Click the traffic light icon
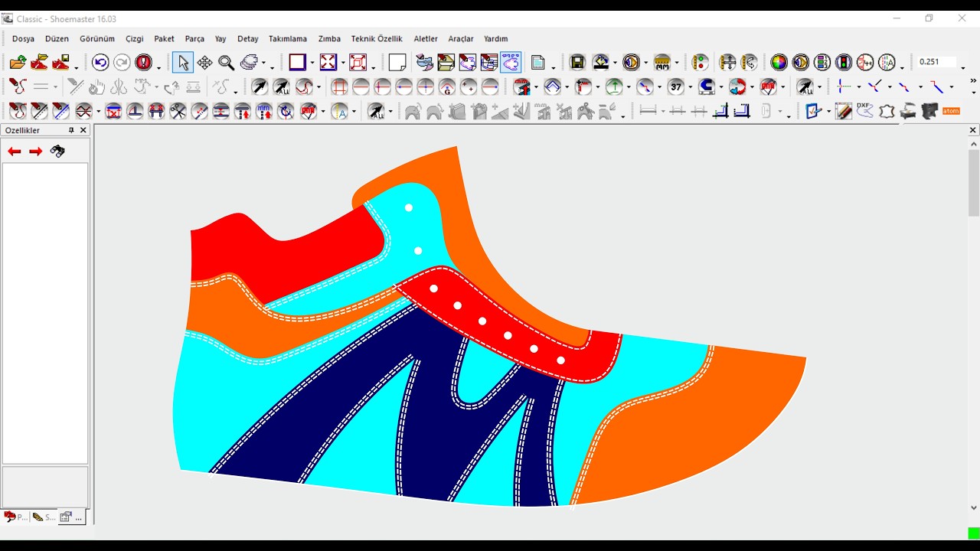This screenshot has height=551, width=980. point(844,63)
